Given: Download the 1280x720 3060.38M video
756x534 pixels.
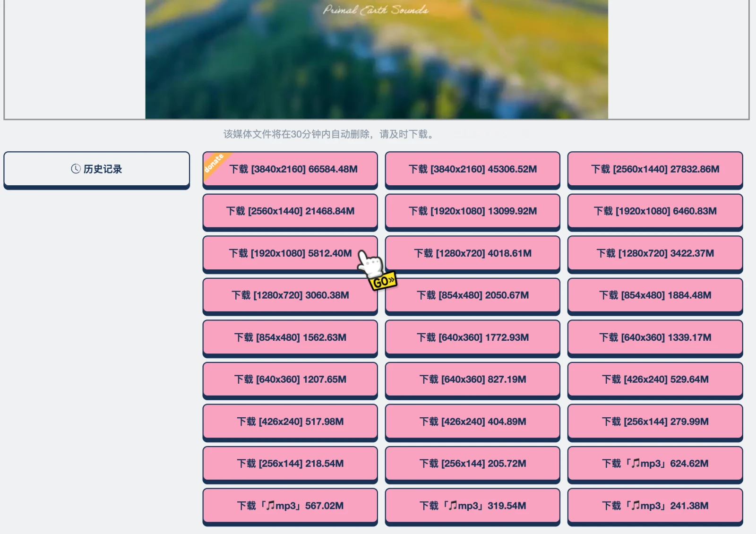Looking at the screenshot, I should (x=290, y=295).
